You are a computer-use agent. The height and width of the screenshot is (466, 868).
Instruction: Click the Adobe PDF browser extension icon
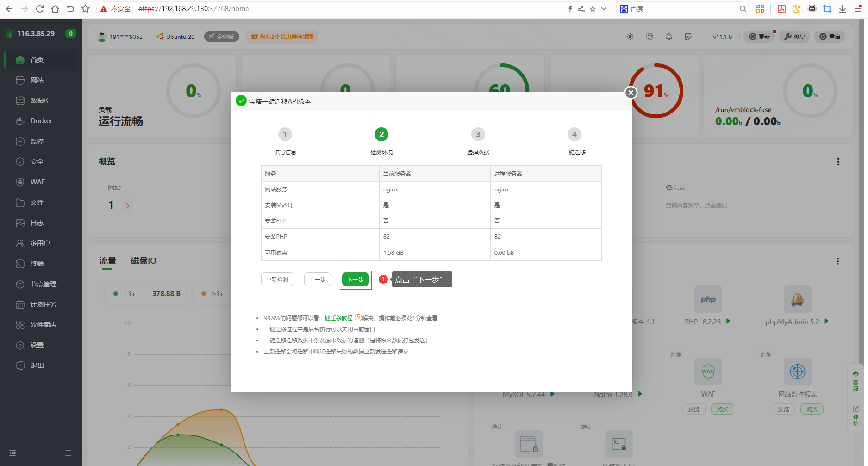click(x=781, y=8)
